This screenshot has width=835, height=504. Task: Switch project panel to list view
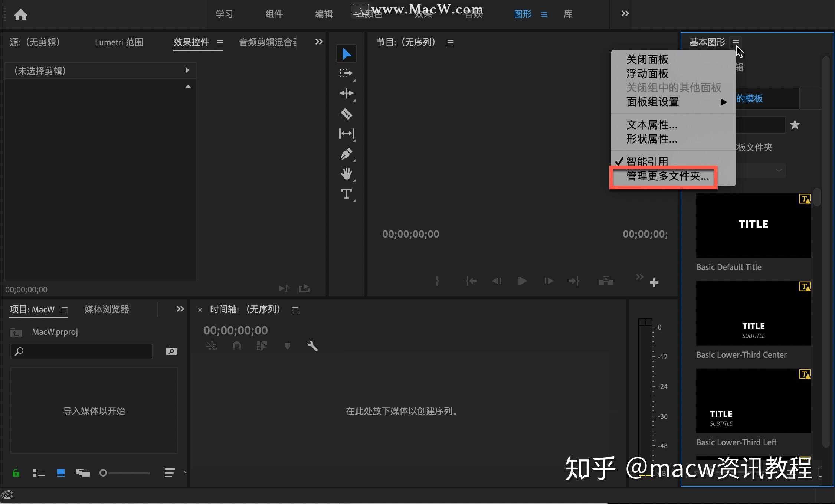(38, 472)
